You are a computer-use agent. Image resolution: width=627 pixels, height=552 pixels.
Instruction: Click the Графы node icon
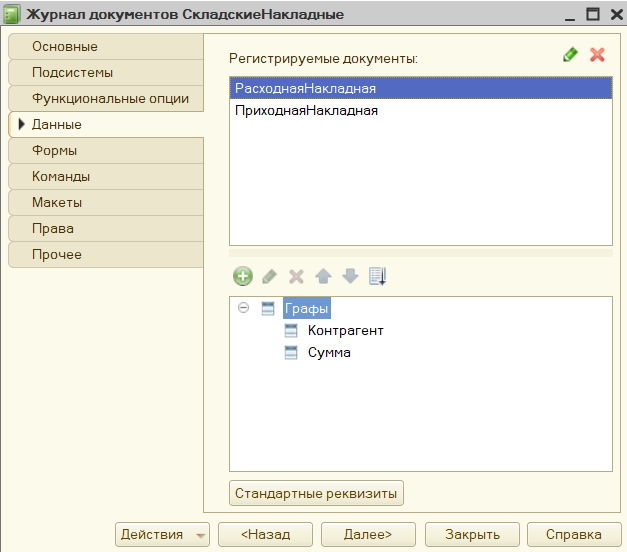[x=268, y=308]
